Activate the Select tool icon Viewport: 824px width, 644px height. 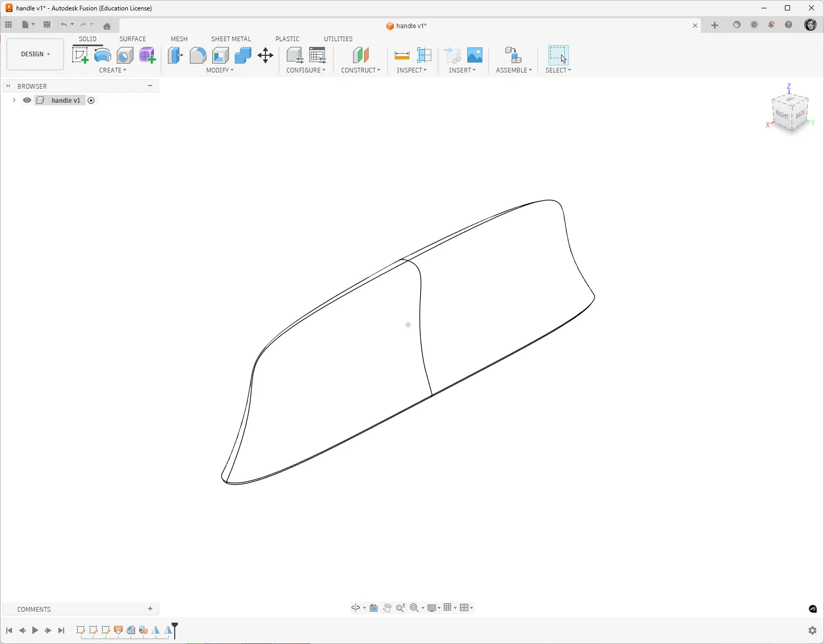click(x=558, y=55)
